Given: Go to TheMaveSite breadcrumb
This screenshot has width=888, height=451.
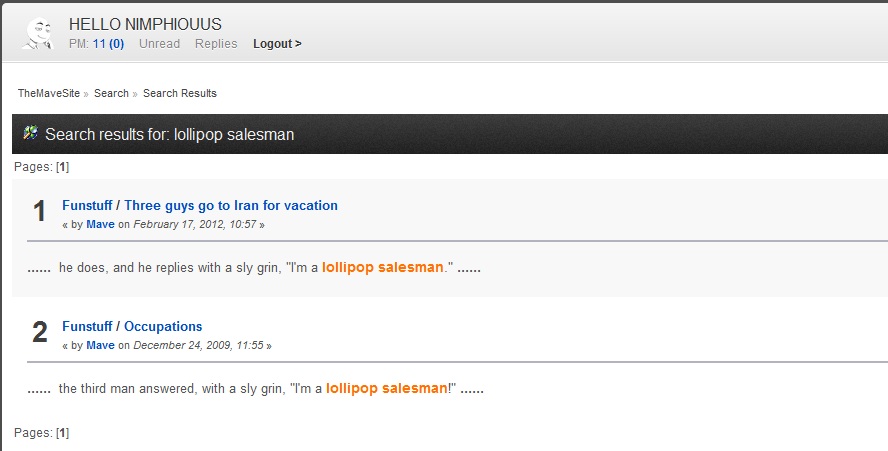Looking at the screenshot, I should 49,93.
